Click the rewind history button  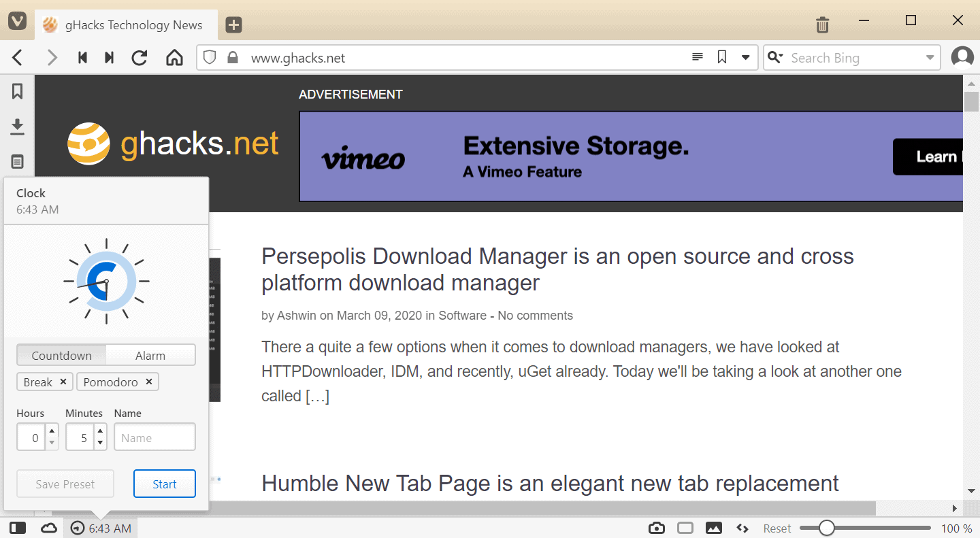83,58
